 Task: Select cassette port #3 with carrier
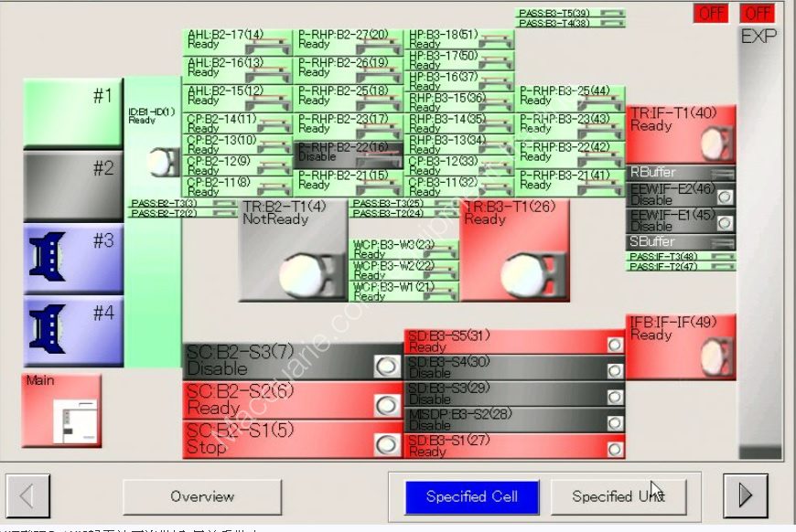pyautogui.click(x=73, y=259)
